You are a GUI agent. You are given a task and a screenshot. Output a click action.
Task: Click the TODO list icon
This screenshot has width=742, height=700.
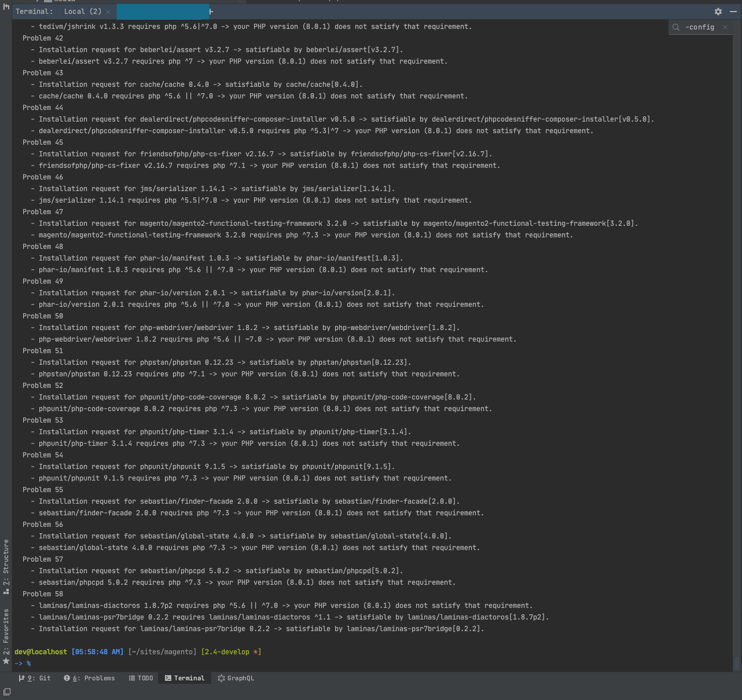point(132,678)
